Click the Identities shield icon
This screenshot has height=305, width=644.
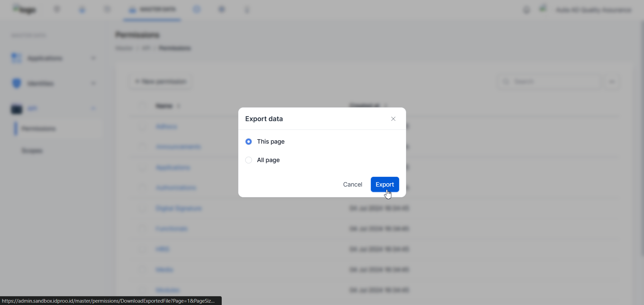click(x=16, y=83)
